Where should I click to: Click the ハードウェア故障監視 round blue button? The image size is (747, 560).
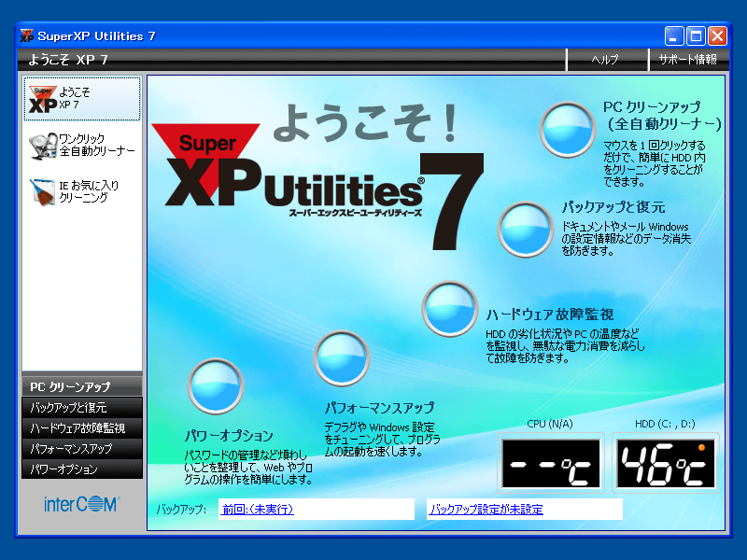click(449, 309)
